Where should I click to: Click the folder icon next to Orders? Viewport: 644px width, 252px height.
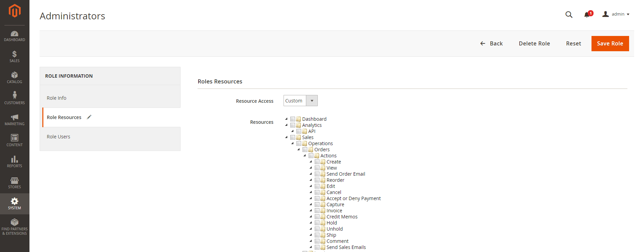tap(311, 150)
